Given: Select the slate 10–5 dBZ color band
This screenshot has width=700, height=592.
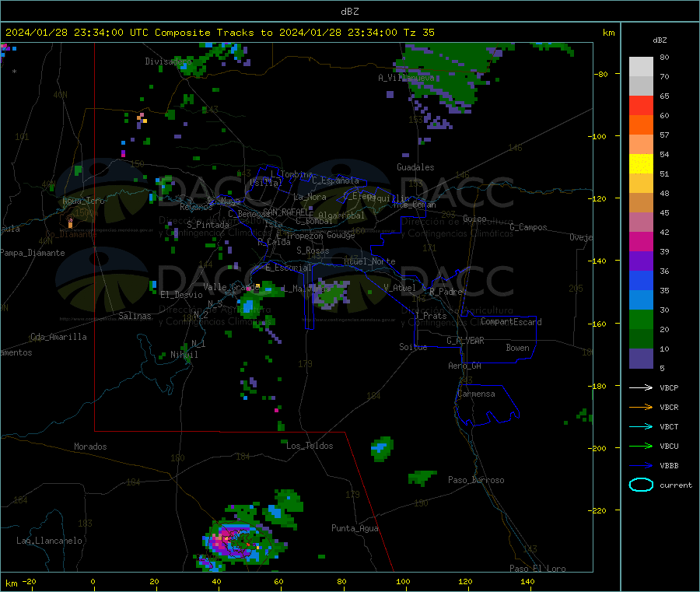Looking at the screenshot, I should (x=641, y=359).
